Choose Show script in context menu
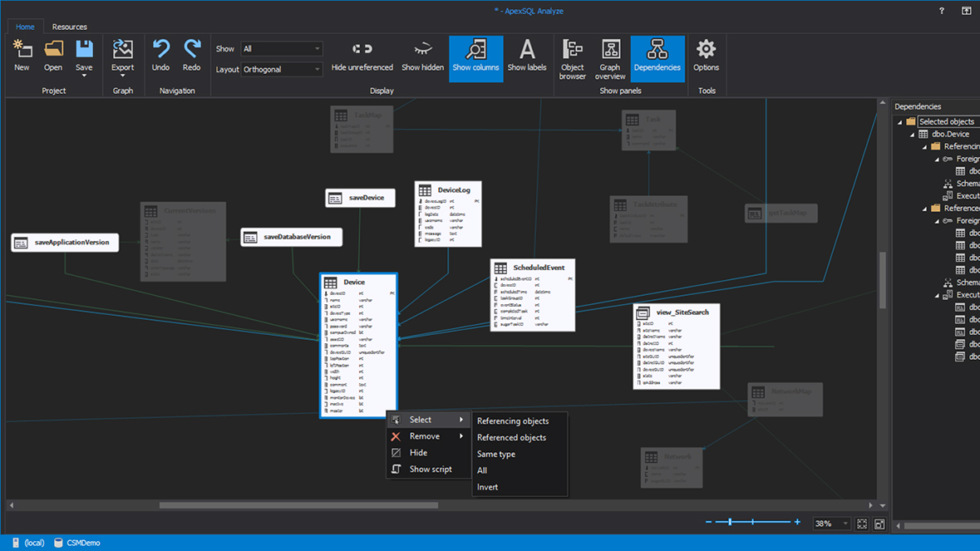Image resolution: width=980 pixels, height=551 pixels. tap(429, 470)
